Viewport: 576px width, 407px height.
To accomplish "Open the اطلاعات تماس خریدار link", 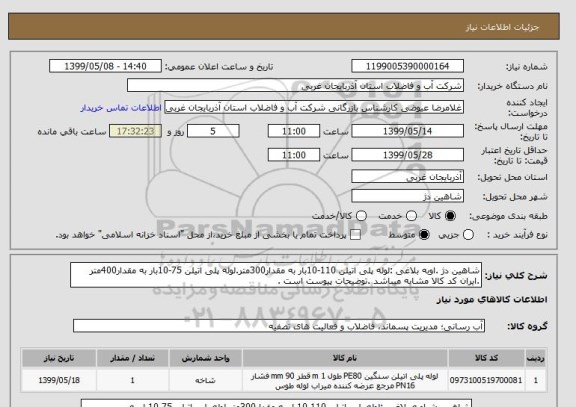I will point(121,108).
